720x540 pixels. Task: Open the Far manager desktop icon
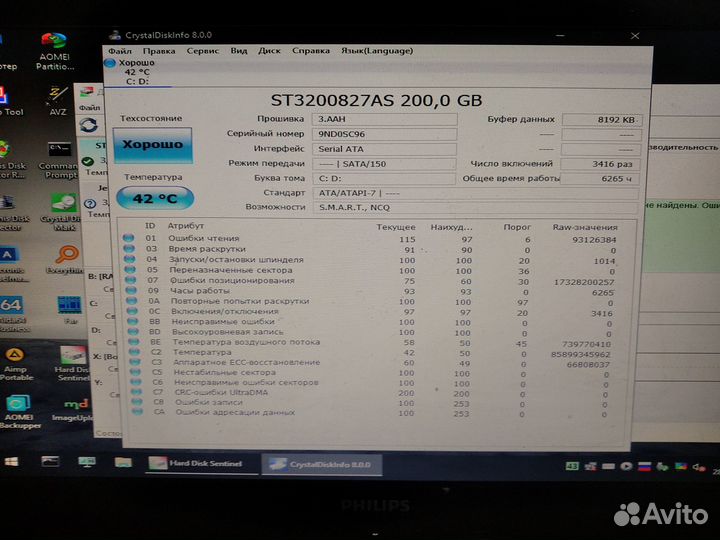pos(70,310)
